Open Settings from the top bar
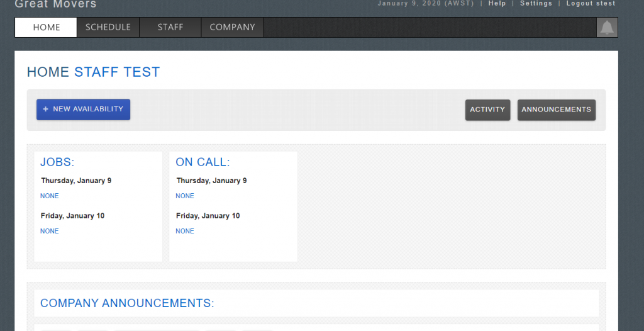Image resolution: width=644 pixels, height=331 pixels. click(x=536, y=4)
